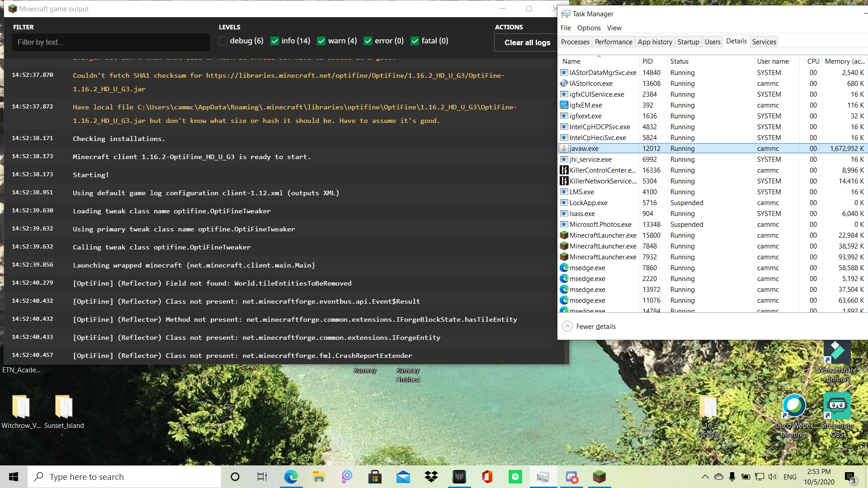Open Dropbox from the taskbar
Viewport: 868px width, 488px height.
point(431,477)
